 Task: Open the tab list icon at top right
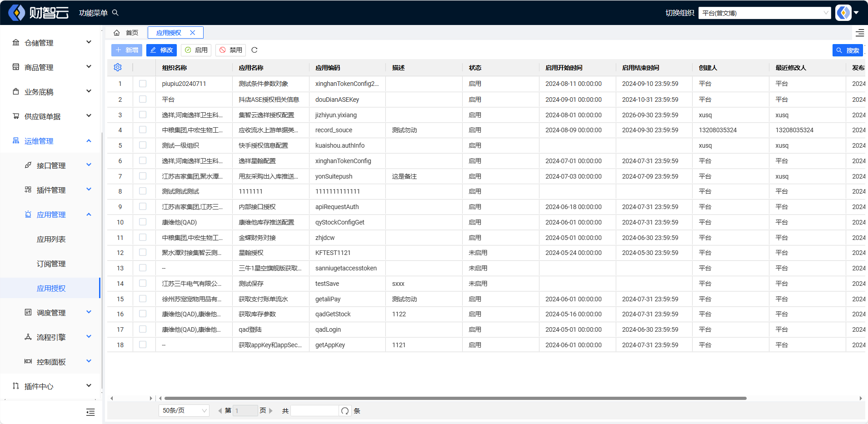point(860,33)
